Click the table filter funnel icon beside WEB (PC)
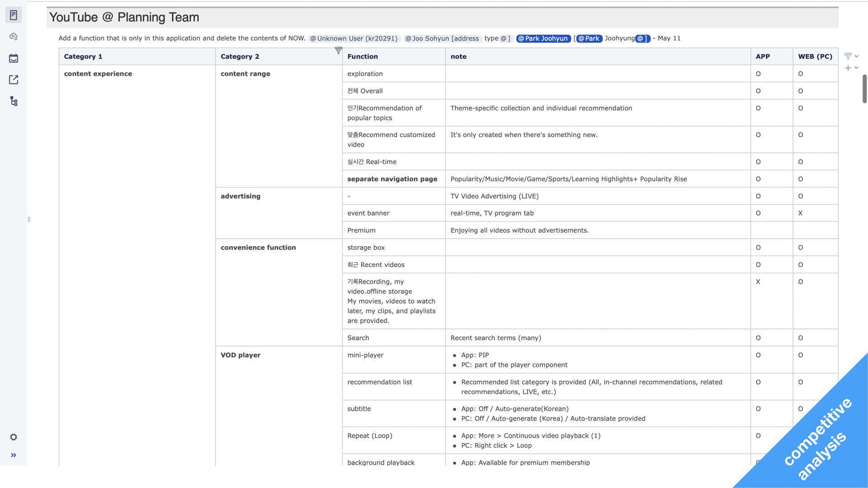This screenshot has height=488, width=868. coord(848,56)
